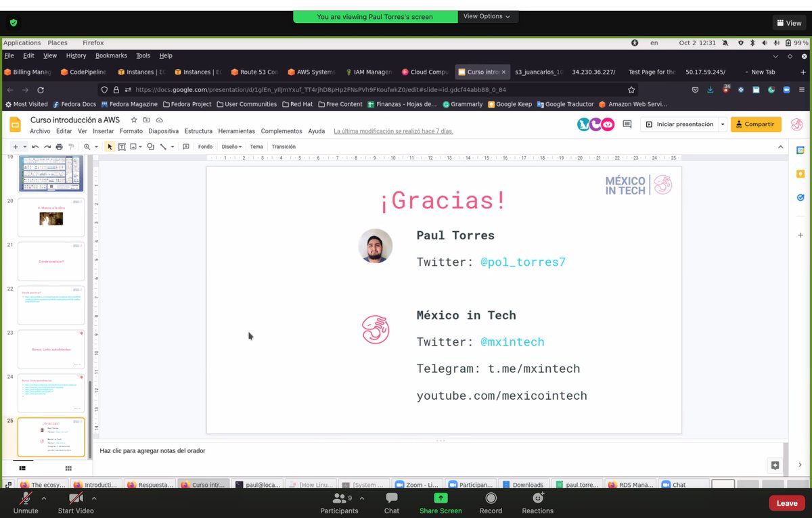Viewport: 812px width, 518px height.
Task: Add a comment with the comment icon
Action: tap(186, 147)
